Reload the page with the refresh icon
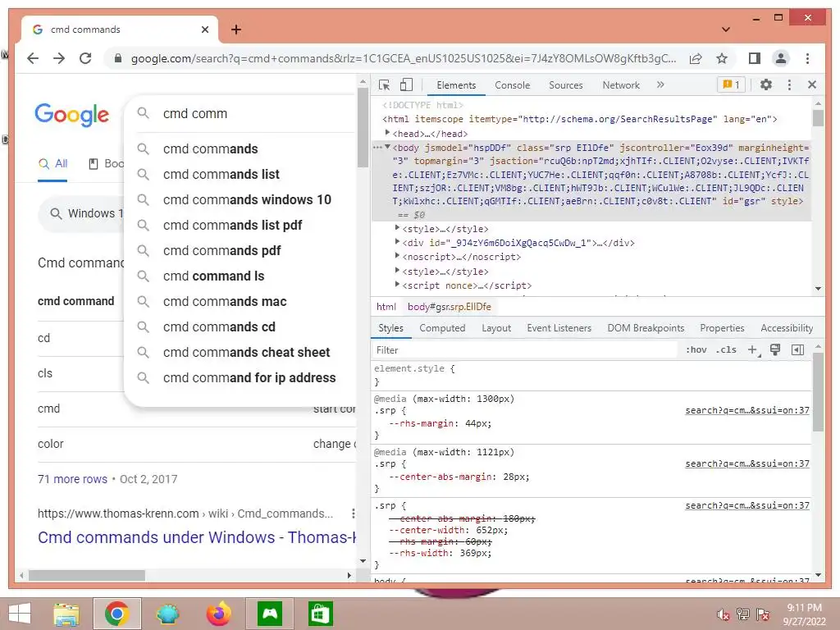 (x=85, y=58)
